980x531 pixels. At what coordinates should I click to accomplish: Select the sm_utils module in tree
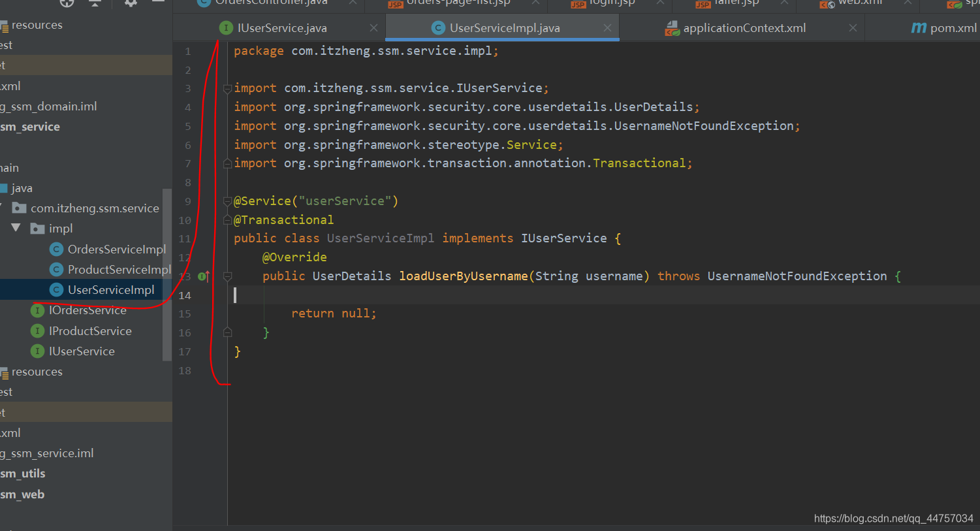[23, 474]
